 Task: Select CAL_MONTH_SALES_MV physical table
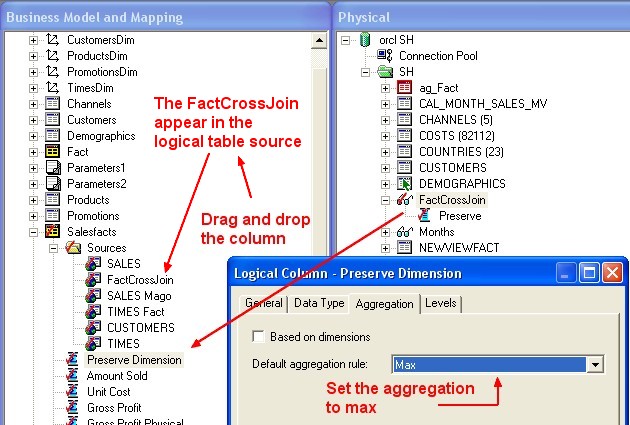[x=483, y=104]
